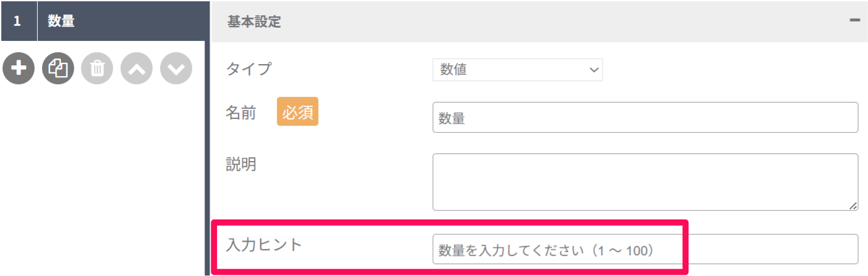Move item up with the up-arrow icon
Screen dimensions: 868x276
point(137,69)
